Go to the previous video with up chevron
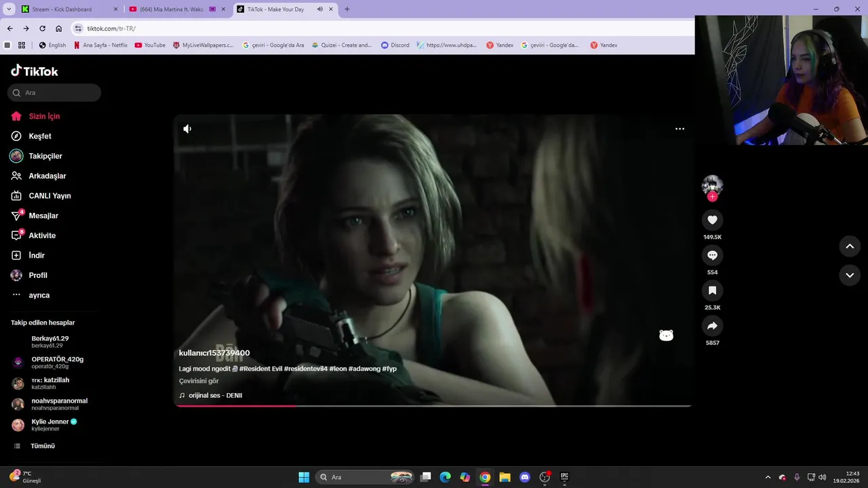This screenshot has width=868, height=488. pos(850,246)
